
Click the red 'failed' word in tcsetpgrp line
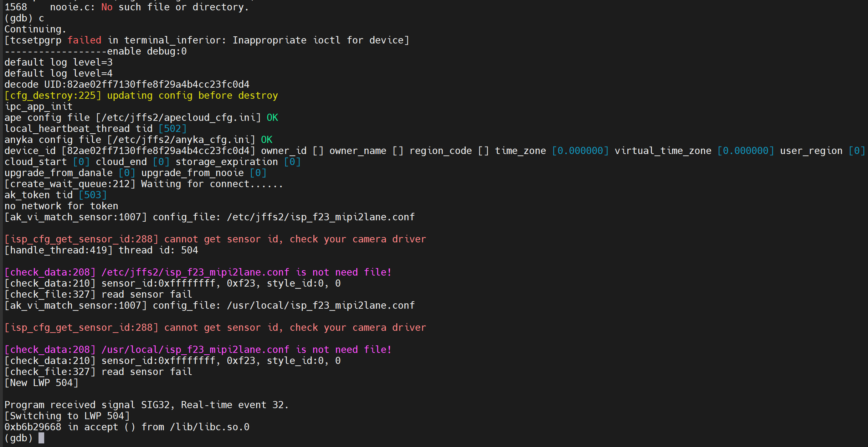pos(84,40)
